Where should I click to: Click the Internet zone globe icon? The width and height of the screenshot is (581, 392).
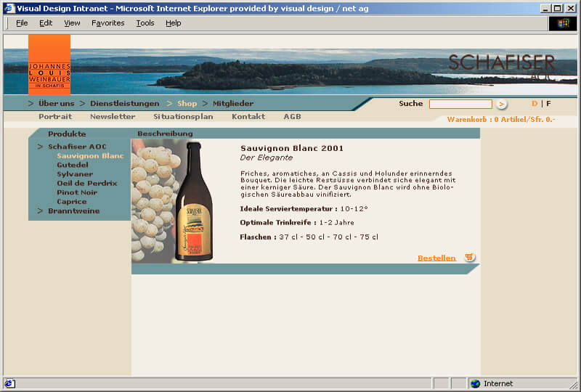click(475, 384)
